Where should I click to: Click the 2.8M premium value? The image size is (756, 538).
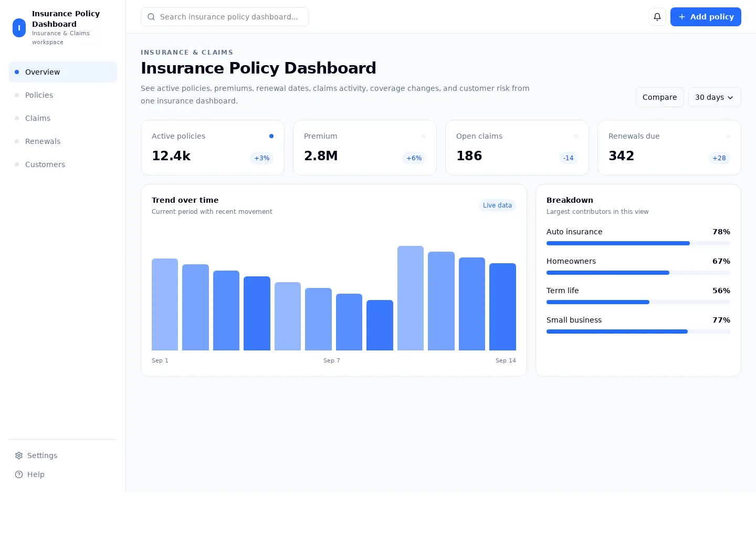coord(321,156)
